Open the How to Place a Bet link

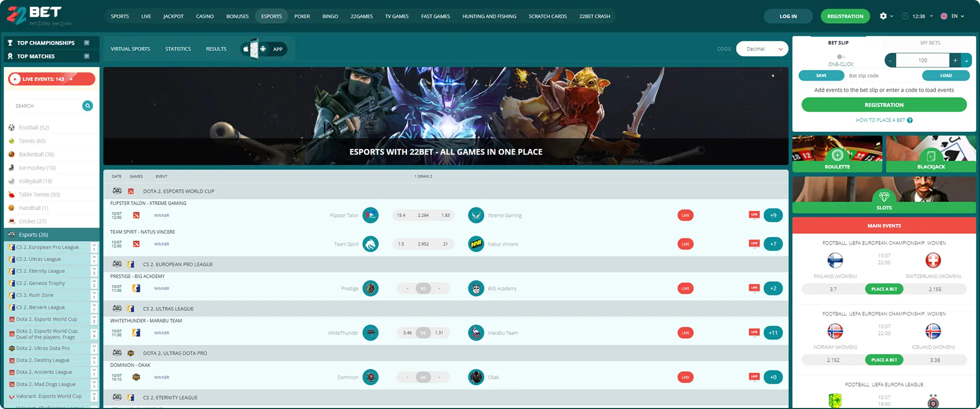tap(880, 120)
